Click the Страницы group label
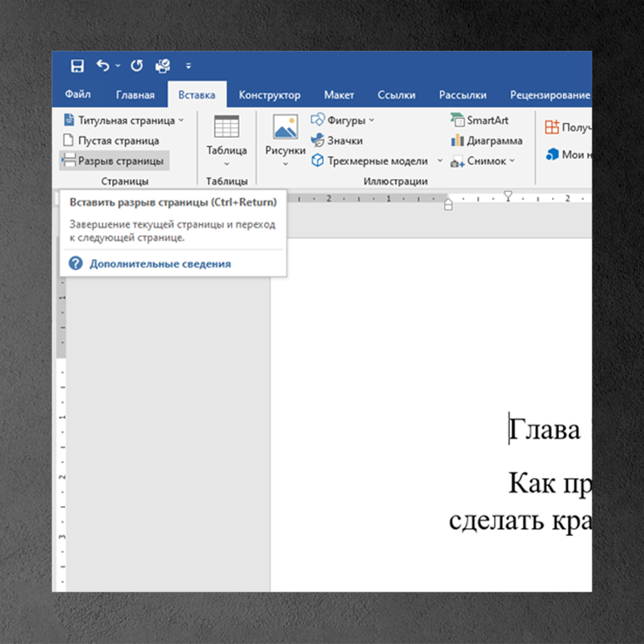The image size is (644, 644). point(125,181)
